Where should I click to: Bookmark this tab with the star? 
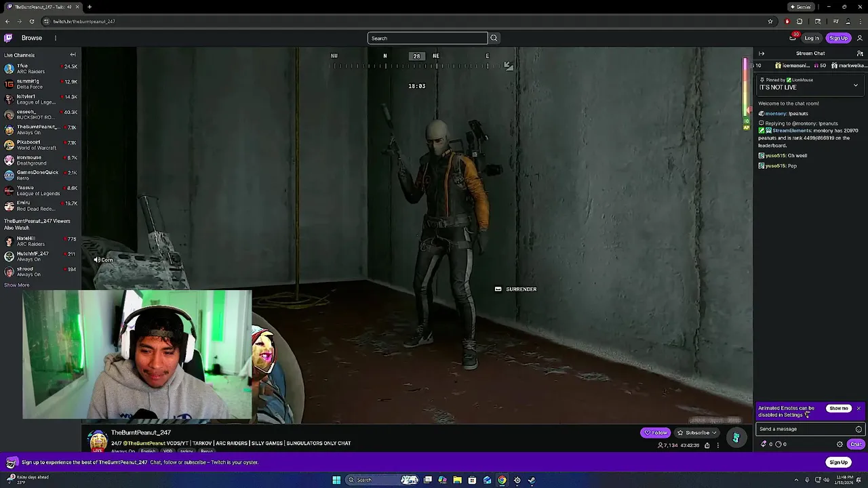(770, 21)
